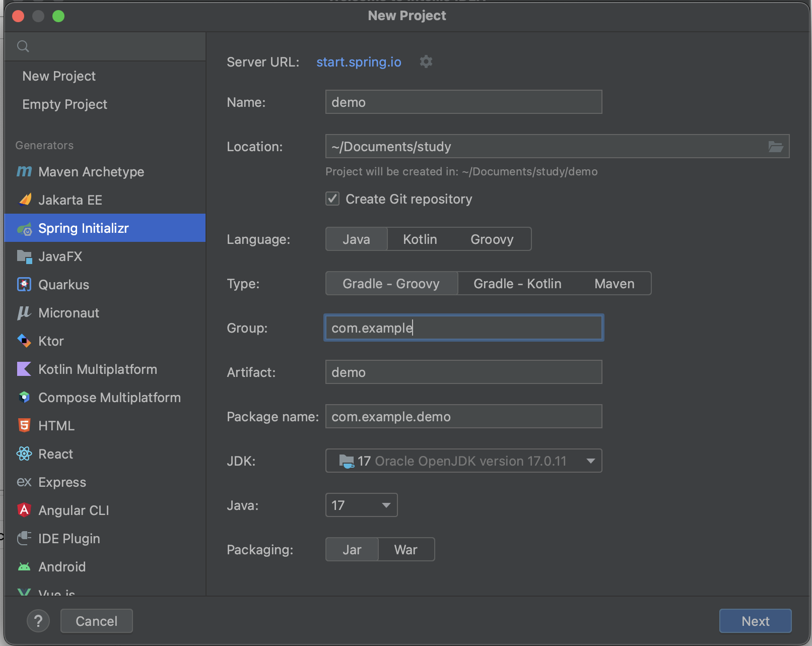This screenshot has width=812, height=646.
Task: Browse for location with the folder icon
Action: [776, 147]
